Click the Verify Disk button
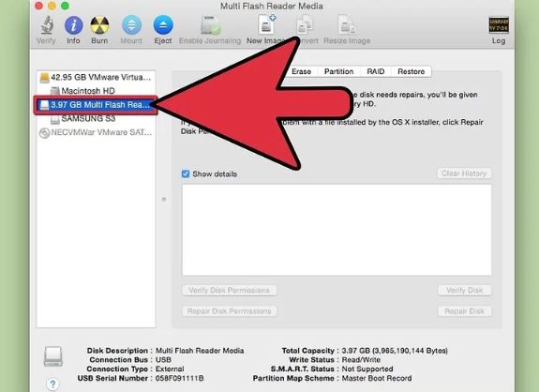The height and width of the screenshot is (392, 539). pos(464,290)
